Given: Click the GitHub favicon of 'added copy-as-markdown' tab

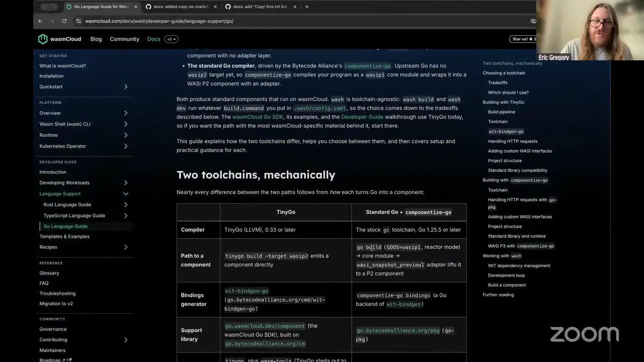Looking at the screenshot, I should [x=148, y=7].
